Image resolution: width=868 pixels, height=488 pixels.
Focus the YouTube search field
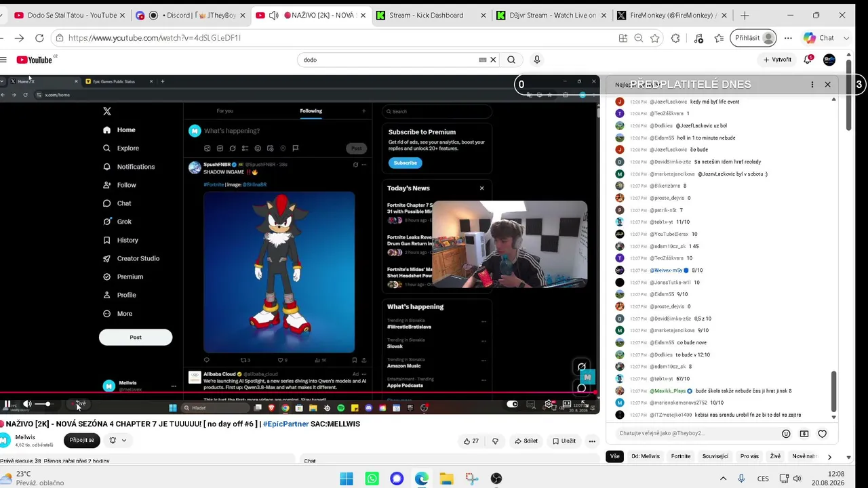(390, 60)
